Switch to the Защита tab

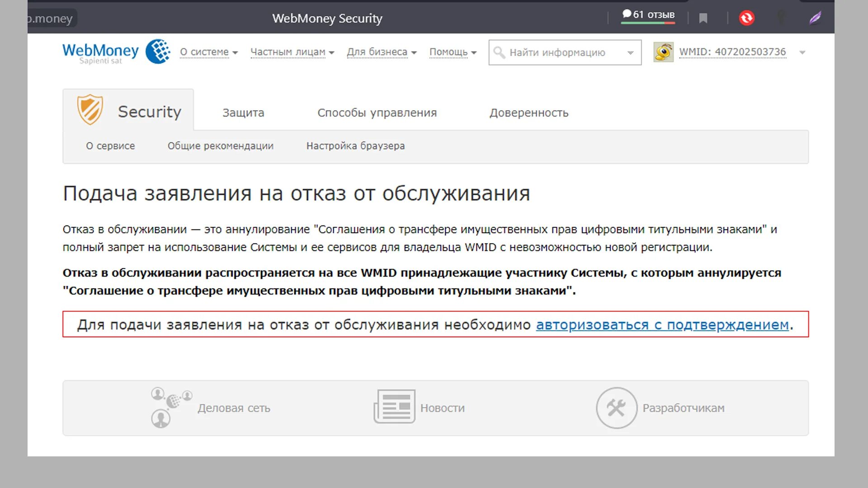coord(243,113)
